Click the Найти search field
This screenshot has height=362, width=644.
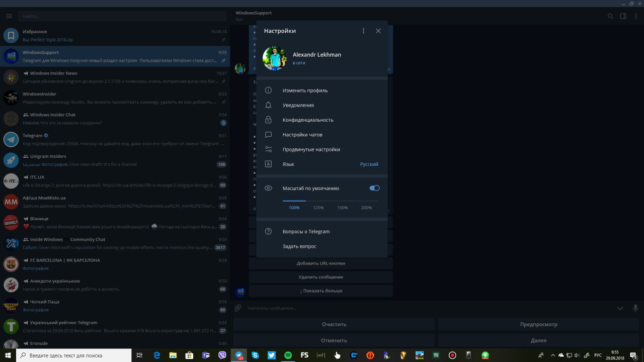click(122, 16)
